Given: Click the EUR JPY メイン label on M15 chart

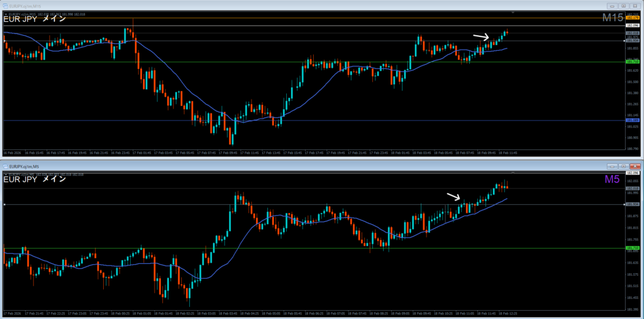Looking at the screenshot, I should (x=35, y=19).
